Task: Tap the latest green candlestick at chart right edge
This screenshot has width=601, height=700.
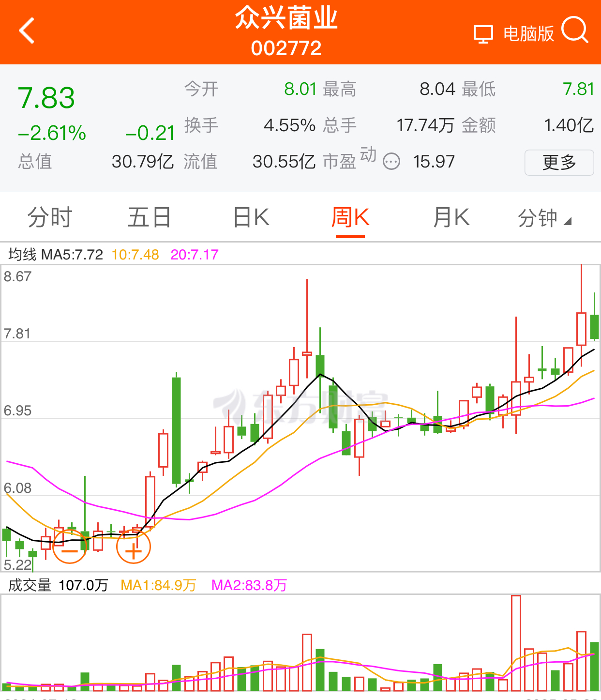Action: pos(594,326)
